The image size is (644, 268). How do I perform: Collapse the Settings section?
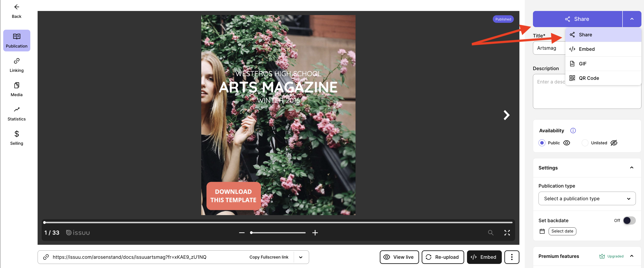632,167
